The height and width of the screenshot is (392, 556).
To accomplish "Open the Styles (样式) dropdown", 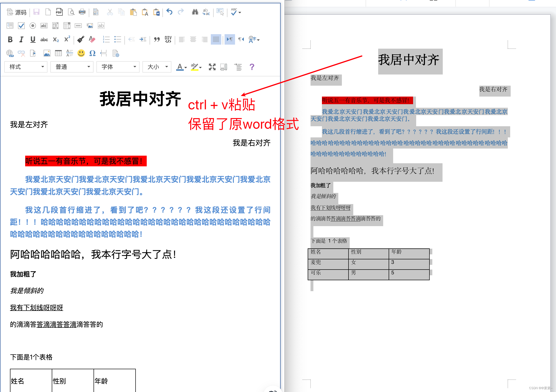I will tap(26, 67).
